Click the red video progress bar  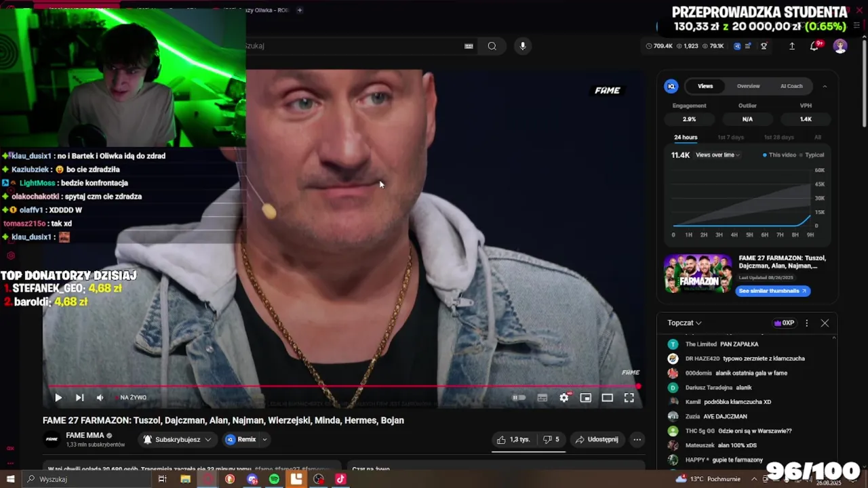tap(342, 386)
